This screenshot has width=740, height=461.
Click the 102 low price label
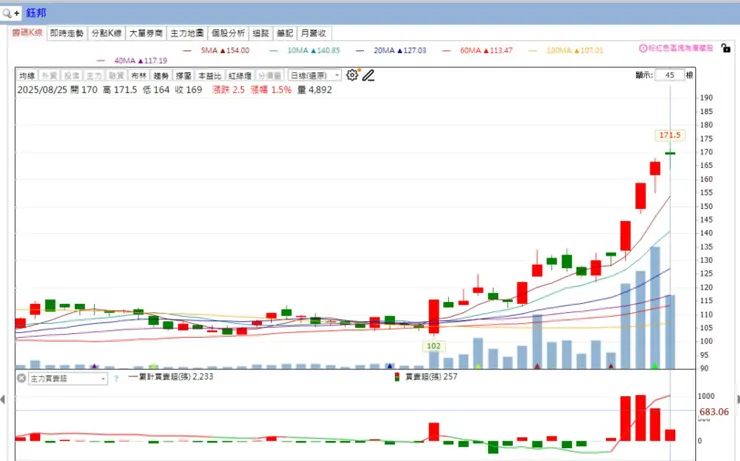tap(433, 346)
